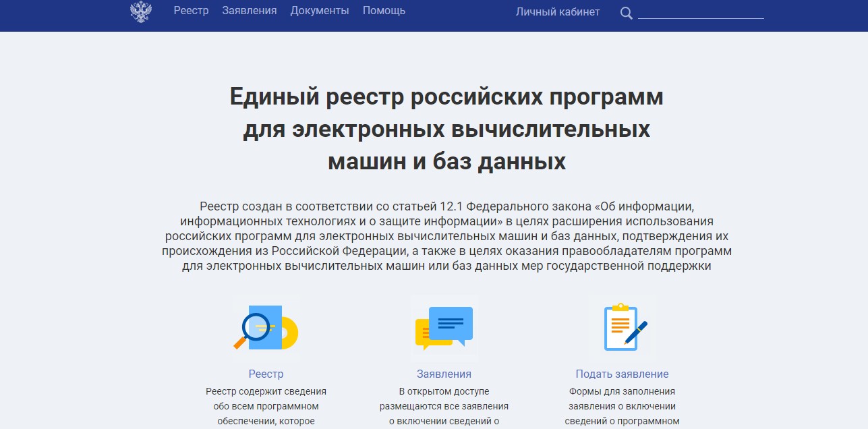Follow the Реестр link below the magnifier icon
Viewport: 868px width, 429px height.
266,374
